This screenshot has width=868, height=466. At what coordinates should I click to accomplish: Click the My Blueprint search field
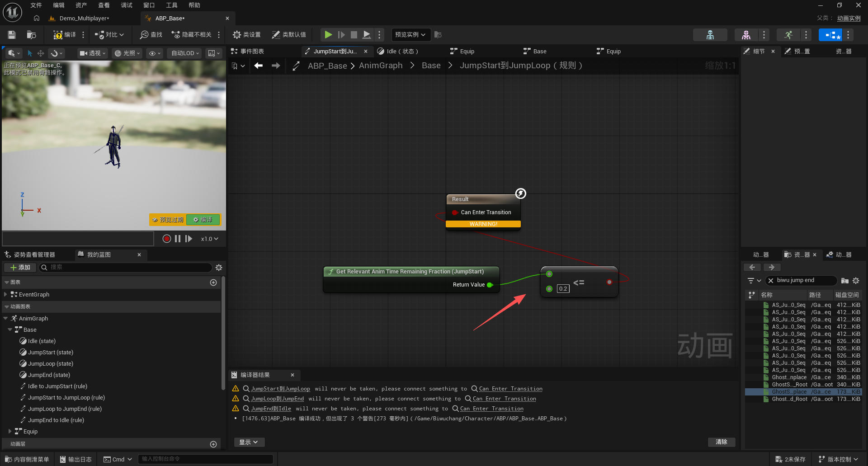click(126, 268)
